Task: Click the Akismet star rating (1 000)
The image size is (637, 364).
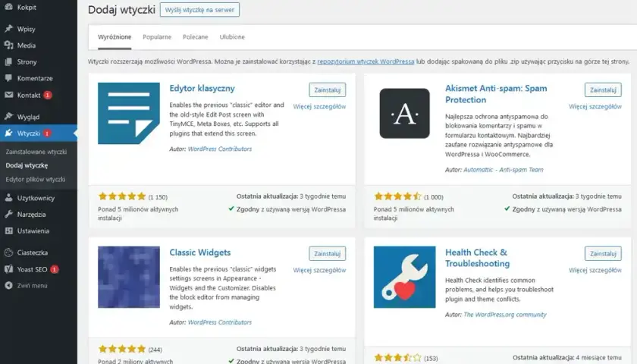Action: 397,196
